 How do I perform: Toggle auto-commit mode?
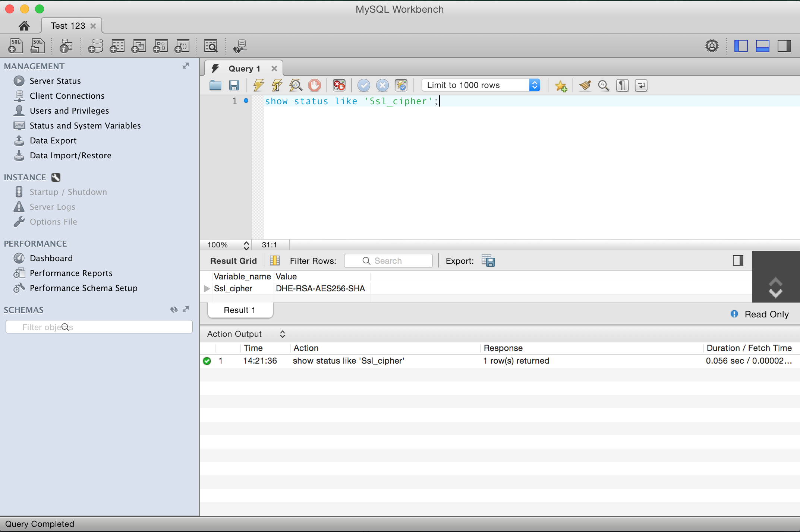point(401,85)
